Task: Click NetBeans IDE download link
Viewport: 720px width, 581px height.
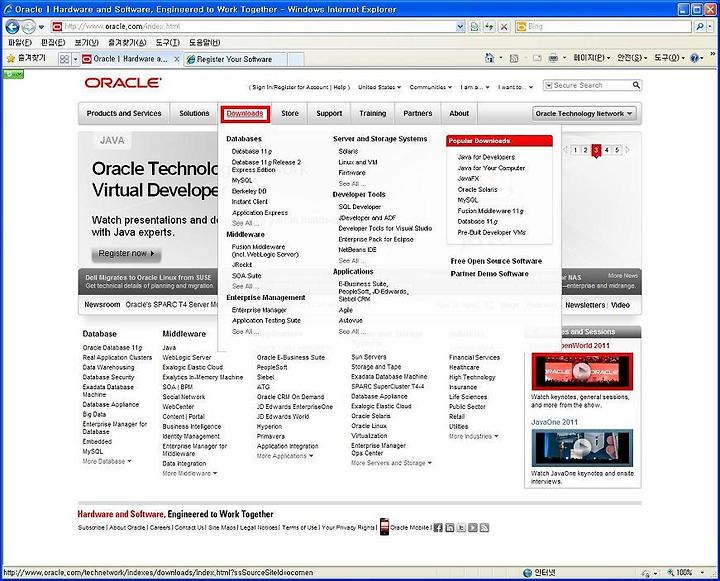Action: [x=357, y=250]
